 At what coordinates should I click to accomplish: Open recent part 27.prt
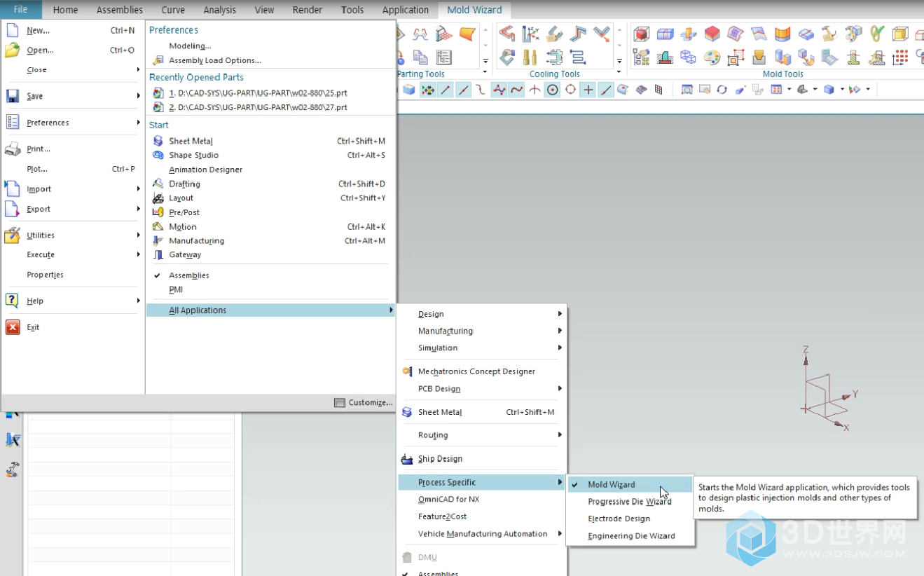258,107
